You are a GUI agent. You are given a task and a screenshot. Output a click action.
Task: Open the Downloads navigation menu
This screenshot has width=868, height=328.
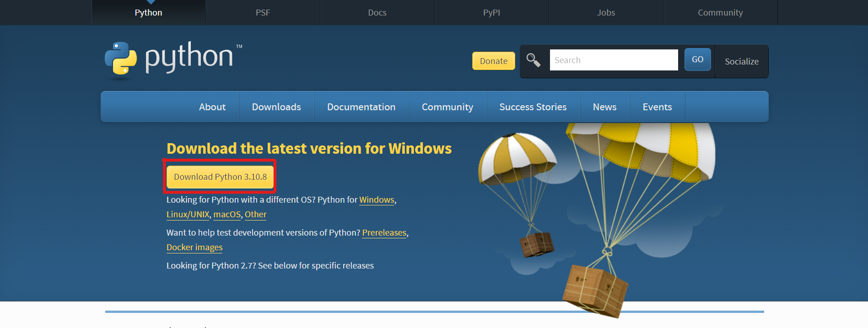(x=276, y=107)
